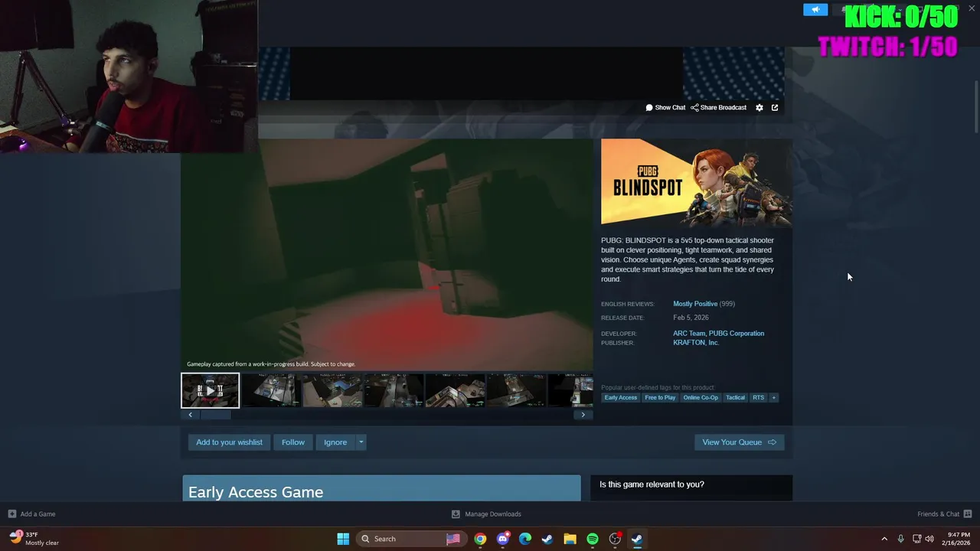This screenshot has height=551, width=980.
Task: Click the first Steam taskbar icon
Action: pyautogui.click(x=547, y=539)
